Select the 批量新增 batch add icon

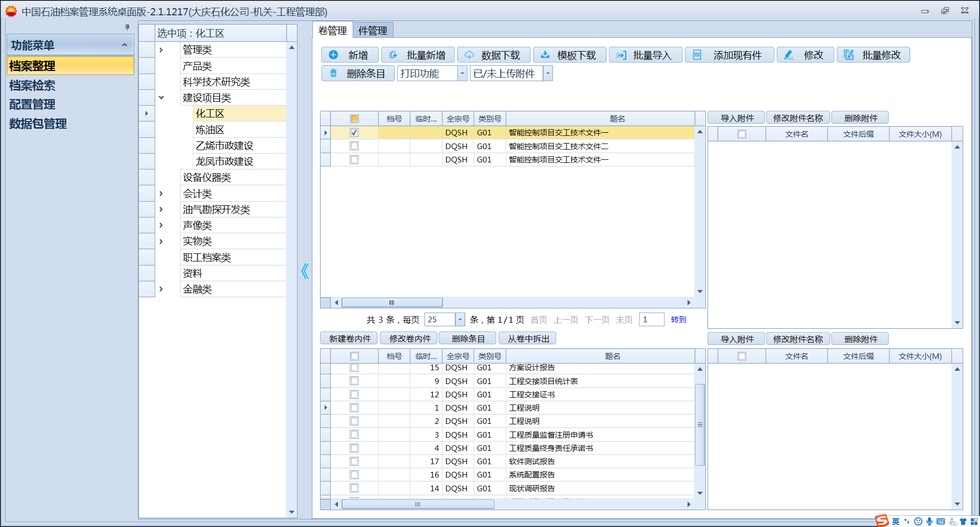(x=393, y=55)
